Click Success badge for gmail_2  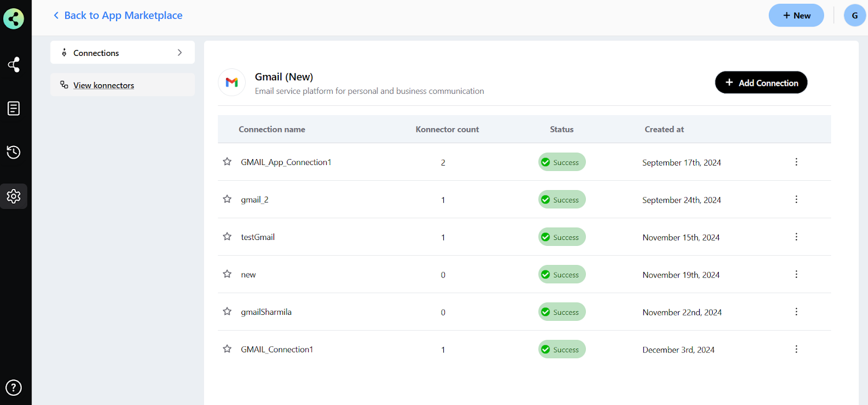[x=562, y=199]
